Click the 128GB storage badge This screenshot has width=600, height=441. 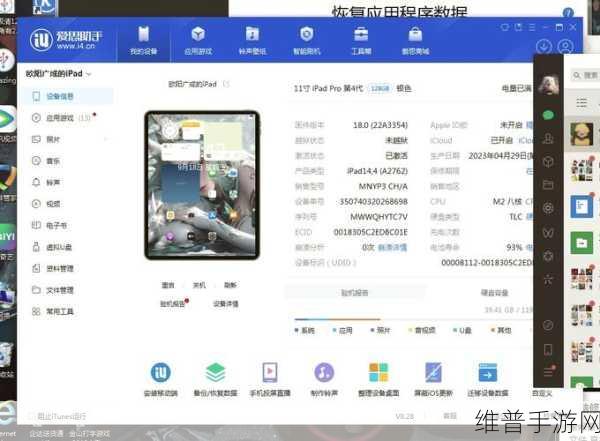click(380, 88)
